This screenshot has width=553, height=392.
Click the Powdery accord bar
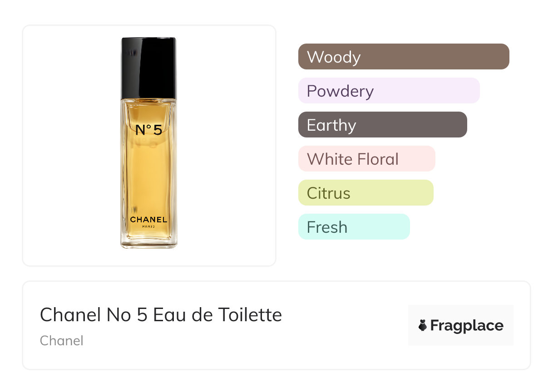tap(389, 91)
